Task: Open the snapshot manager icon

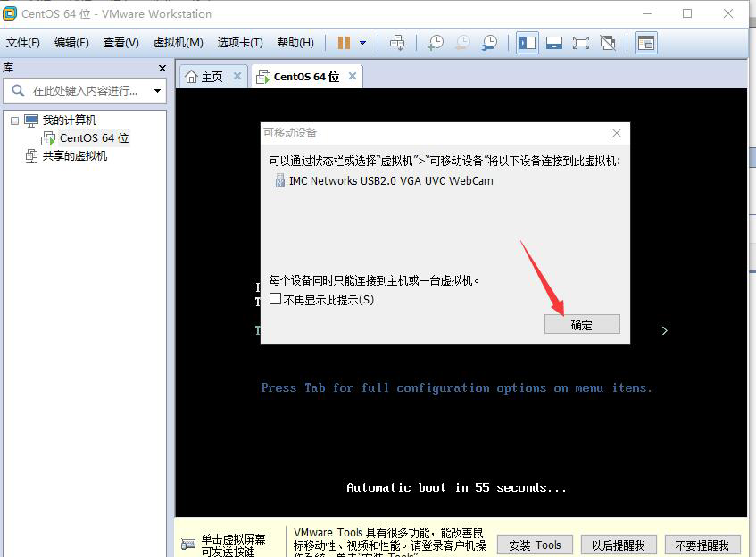Action: [x=489, y=43]
